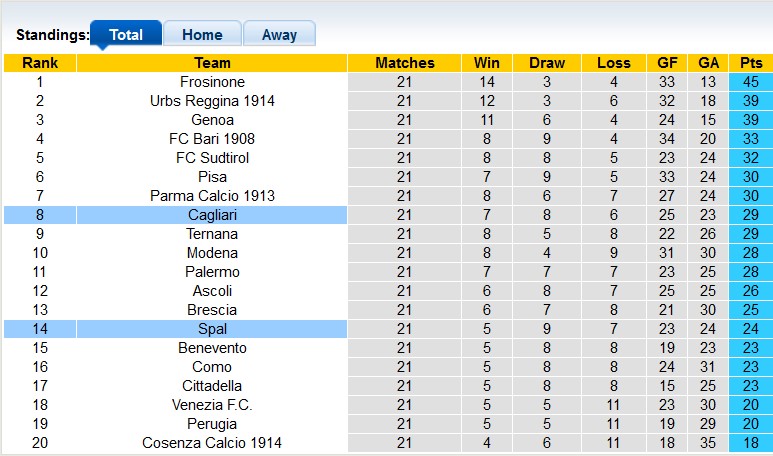Image resolution: width=773 pixels, height=456 pixels.
Task: Click the Pts column header
Action: [751, 63]
